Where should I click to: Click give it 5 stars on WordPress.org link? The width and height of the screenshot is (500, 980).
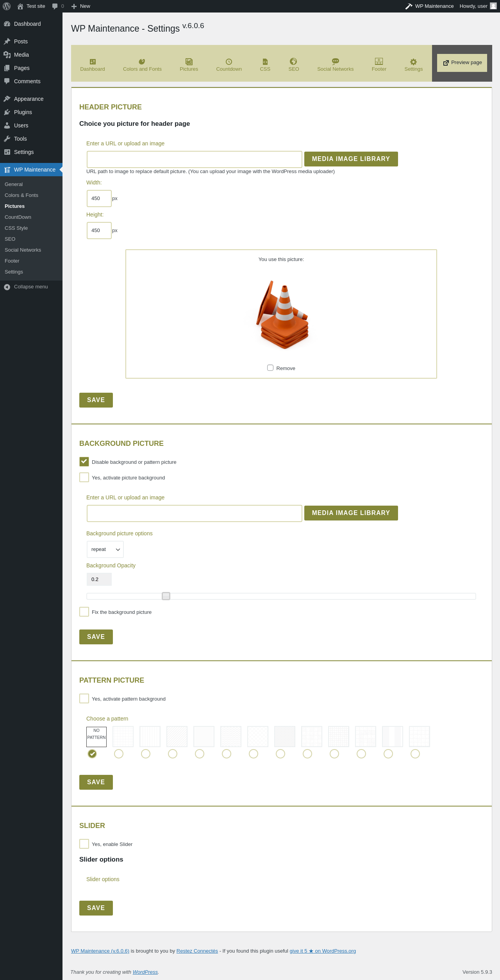click(323, 951)
